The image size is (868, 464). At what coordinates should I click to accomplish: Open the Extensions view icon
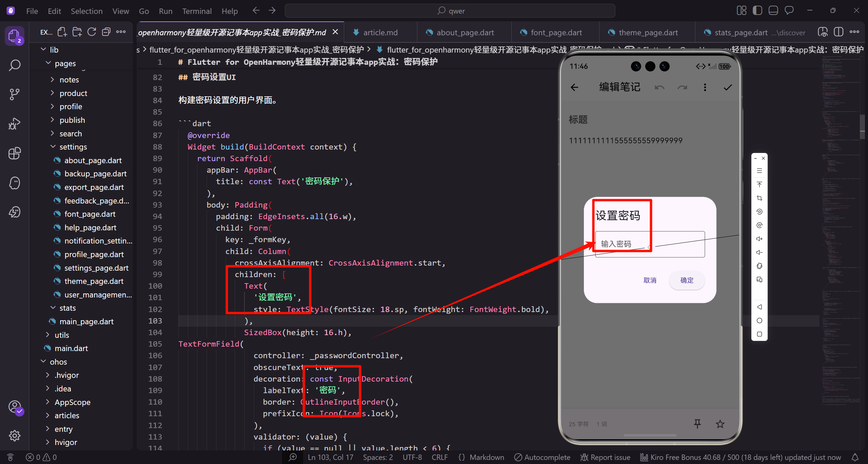click(x=14, y=153)
